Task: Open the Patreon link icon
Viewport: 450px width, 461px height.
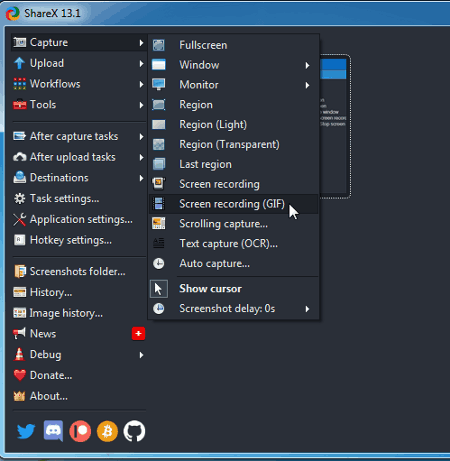Action: [80, 431]
